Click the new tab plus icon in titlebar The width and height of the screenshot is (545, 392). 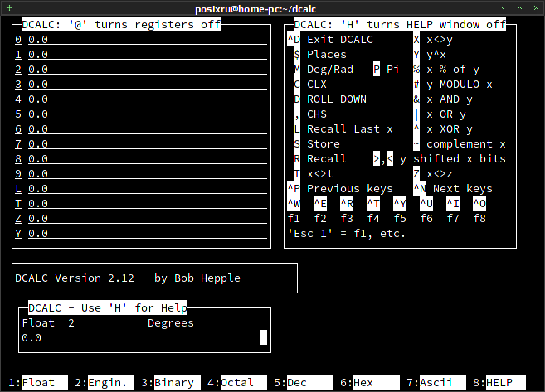click(9, 7)
